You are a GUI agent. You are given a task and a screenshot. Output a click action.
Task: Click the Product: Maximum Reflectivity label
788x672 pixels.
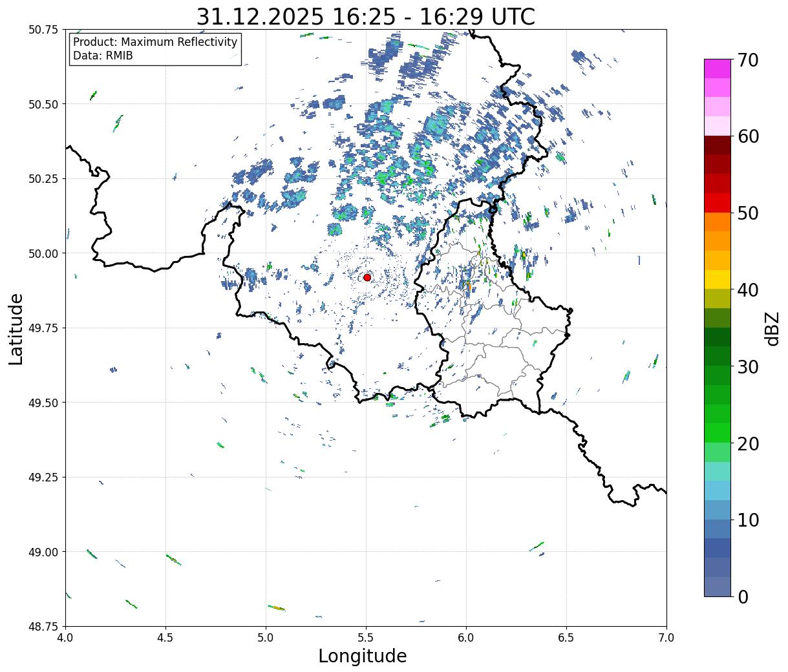click(x=155, y=42)
